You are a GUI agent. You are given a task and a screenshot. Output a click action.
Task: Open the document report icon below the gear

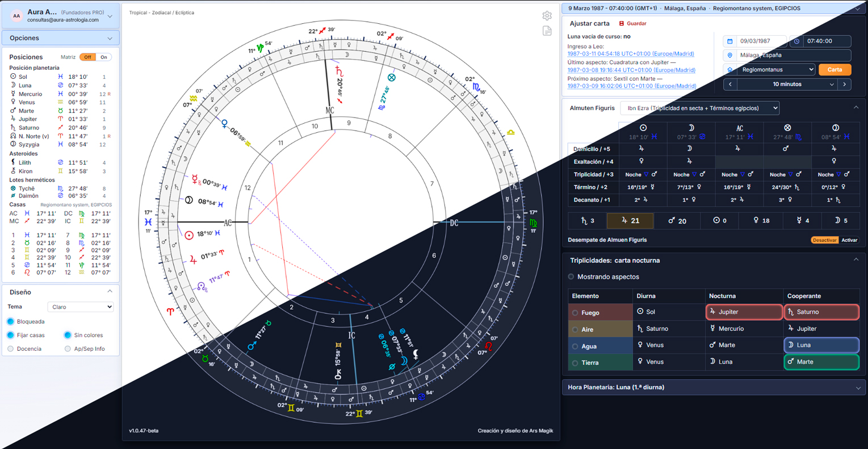coord(547,31)
